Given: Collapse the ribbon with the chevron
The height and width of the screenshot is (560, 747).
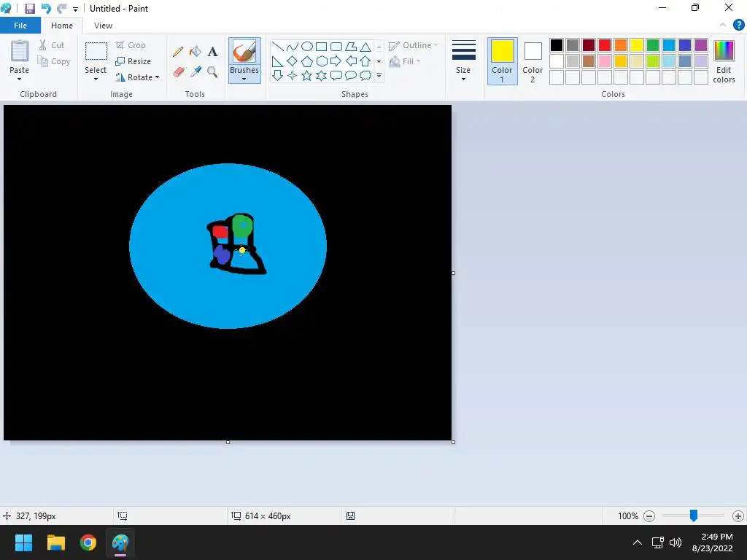Looking at the screenshot, I should tap(723, 26).
